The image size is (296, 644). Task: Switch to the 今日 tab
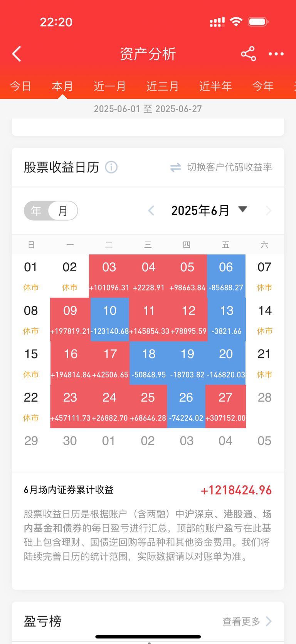[x=20, y=86]
